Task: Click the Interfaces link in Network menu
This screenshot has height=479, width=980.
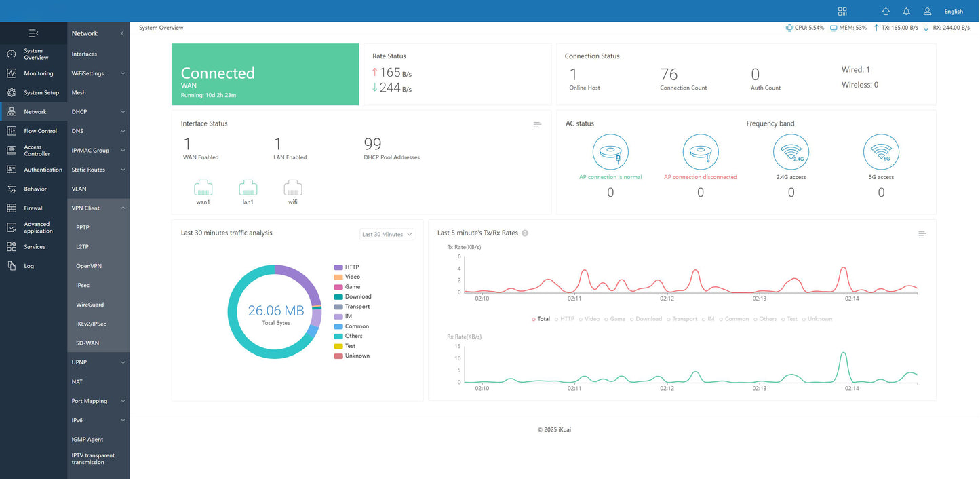Action: (x=84, y=54)
